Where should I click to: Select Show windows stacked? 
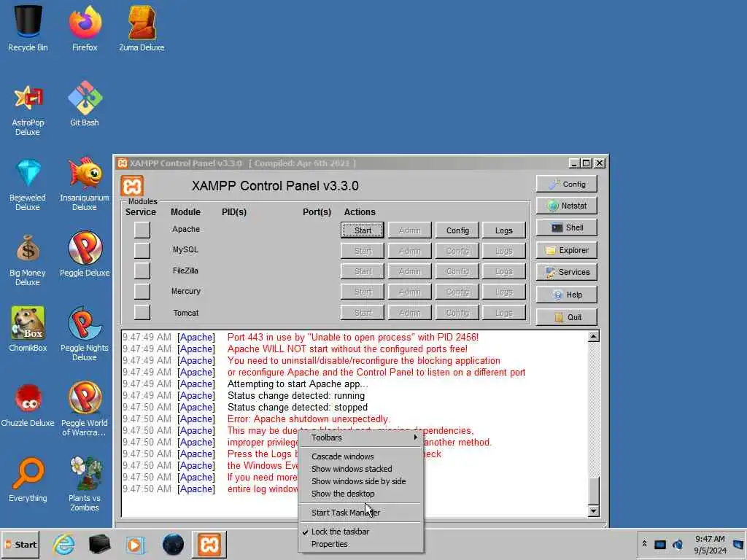[360, 469]
